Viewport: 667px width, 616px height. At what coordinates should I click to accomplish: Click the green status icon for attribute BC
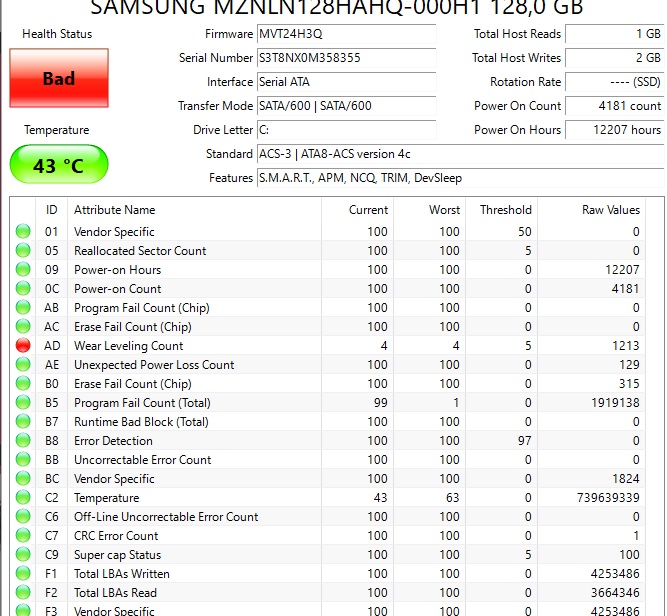23,478
